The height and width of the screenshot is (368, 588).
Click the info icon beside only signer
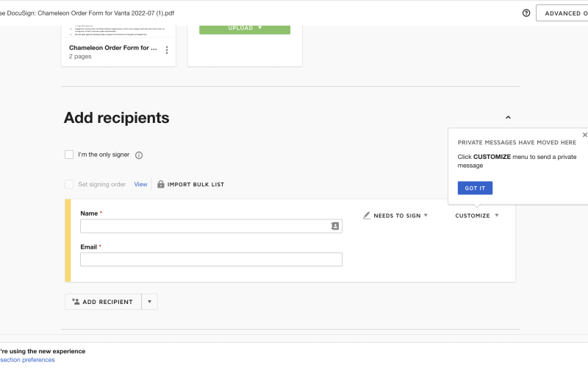coord(139,155)
